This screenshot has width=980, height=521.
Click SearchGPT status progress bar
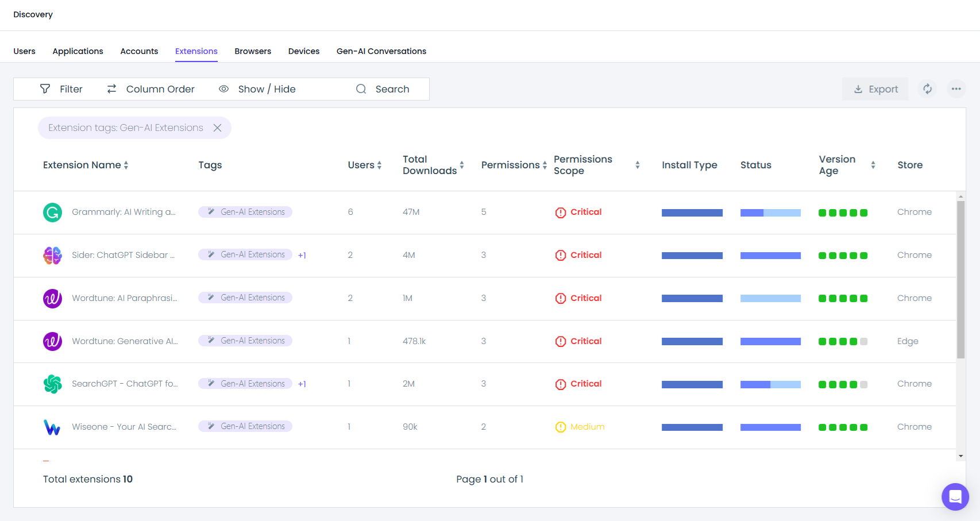click(770, 384)
